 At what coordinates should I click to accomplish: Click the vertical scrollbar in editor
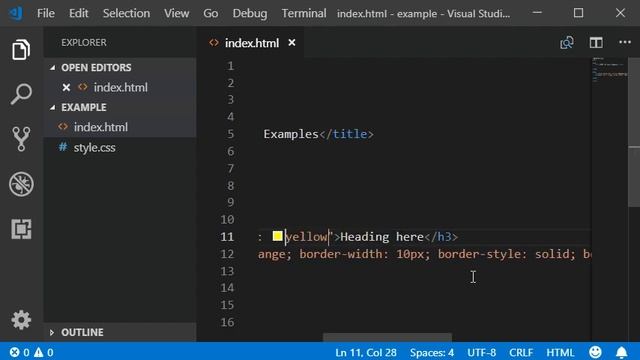[634, 133]
